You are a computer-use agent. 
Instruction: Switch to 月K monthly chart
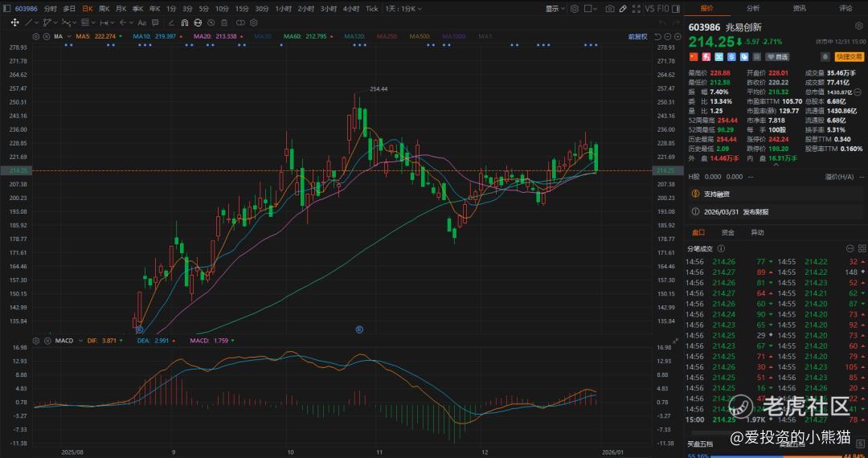coord(121,9)
